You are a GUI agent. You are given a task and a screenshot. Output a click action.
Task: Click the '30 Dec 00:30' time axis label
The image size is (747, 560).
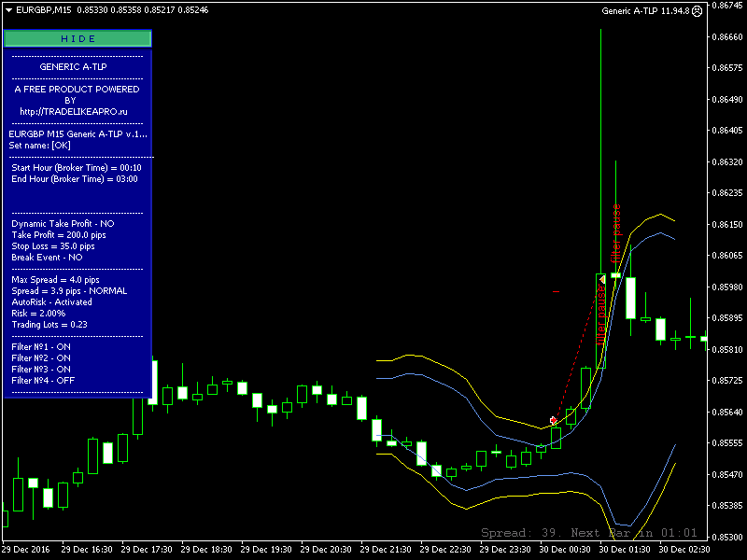coord(565,550)
